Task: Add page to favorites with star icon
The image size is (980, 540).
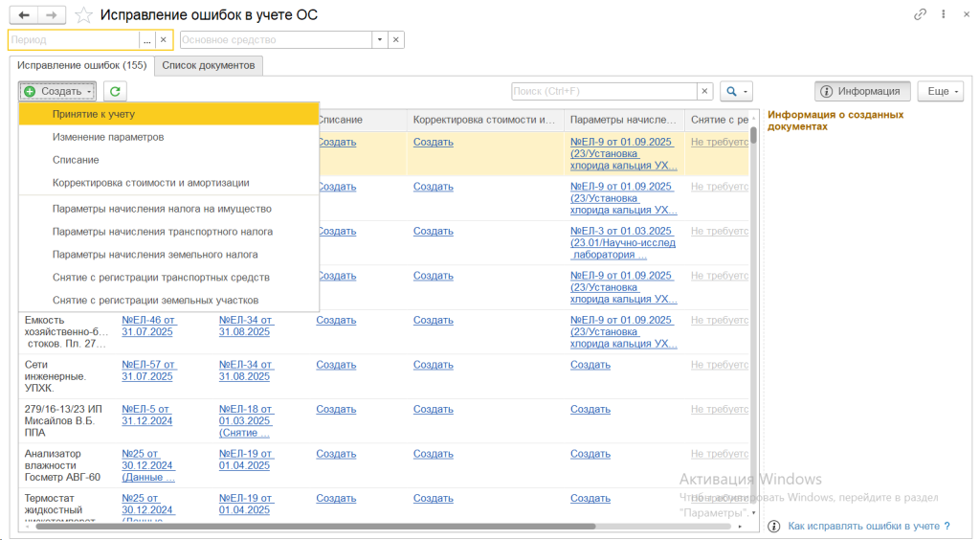Action: (84, 15)
